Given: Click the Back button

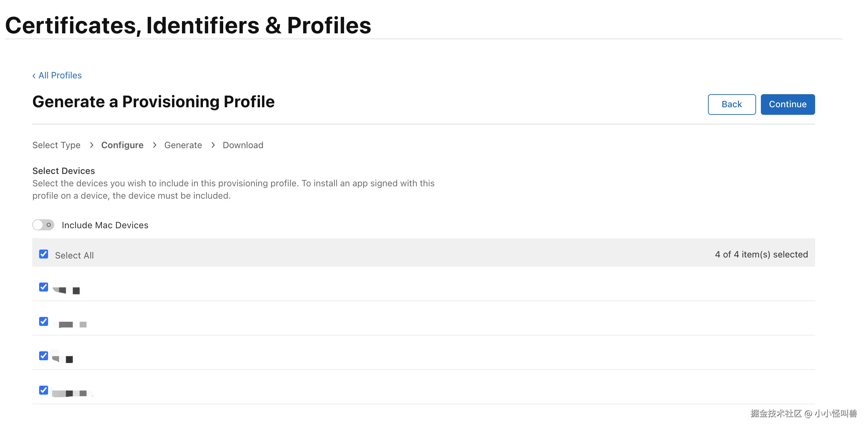Looking at the screenshot, I should [731, 104].
